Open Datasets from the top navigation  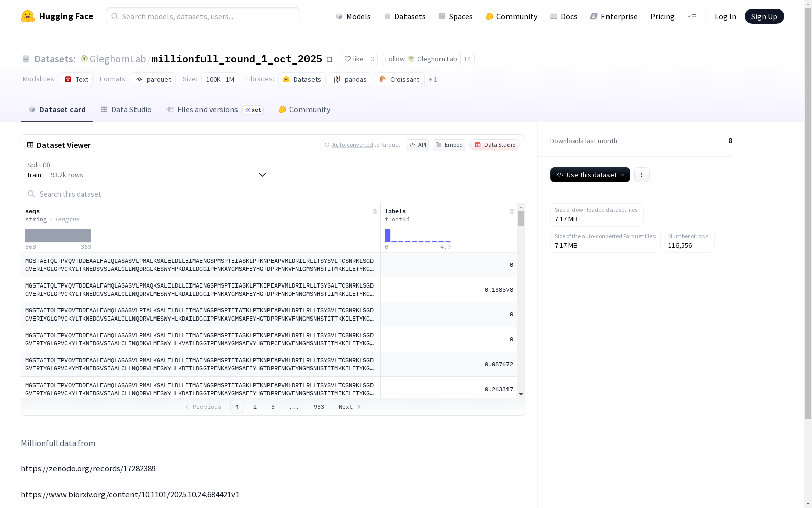tap(404, 16)
